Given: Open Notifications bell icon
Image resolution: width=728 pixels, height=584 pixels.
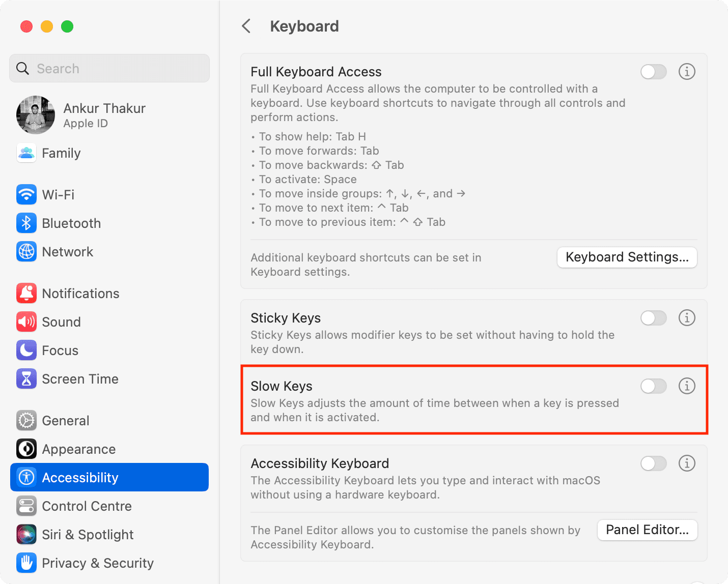Looking at the screenshot, I should [x=26, y=293].
